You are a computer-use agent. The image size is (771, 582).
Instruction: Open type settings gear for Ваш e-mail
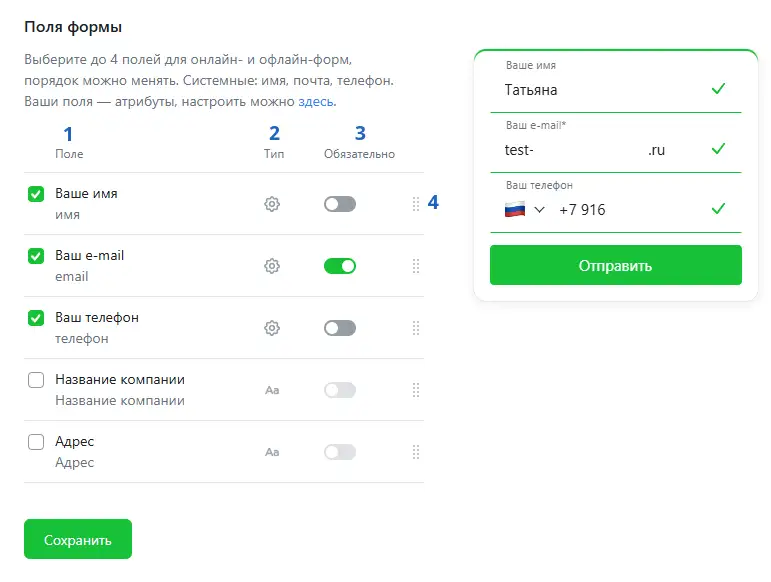coord(272,266)
